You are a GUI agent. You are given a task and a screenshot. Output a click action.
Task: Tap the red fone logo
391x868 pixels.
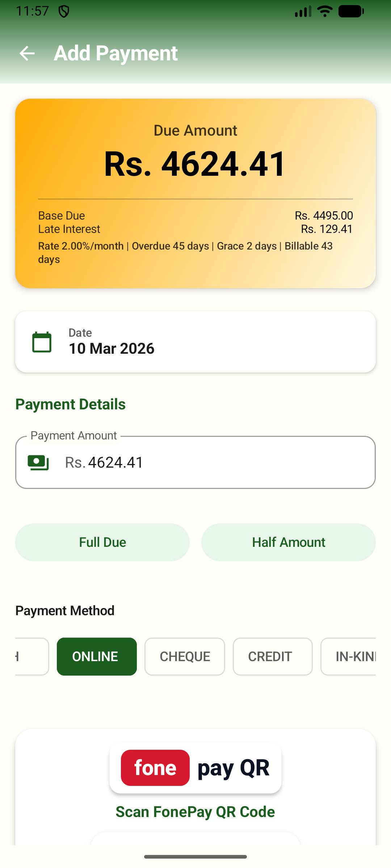point(155,767)
